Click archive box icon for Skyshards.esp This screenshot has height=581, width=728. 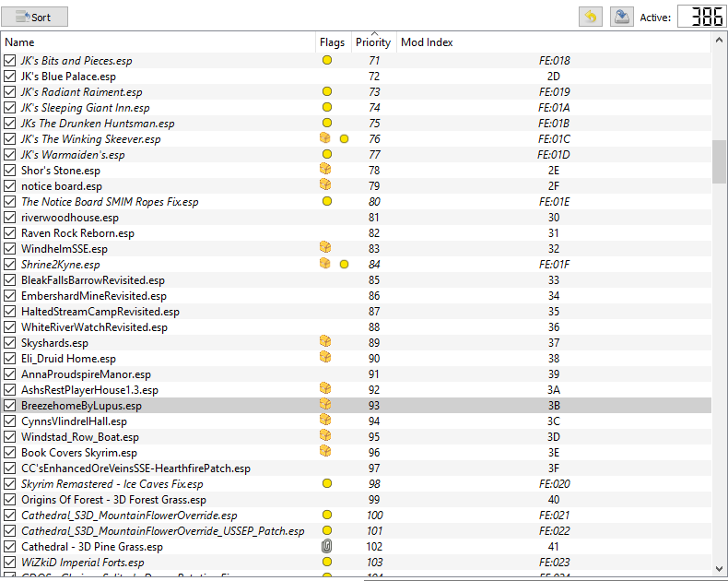(325, 341)
